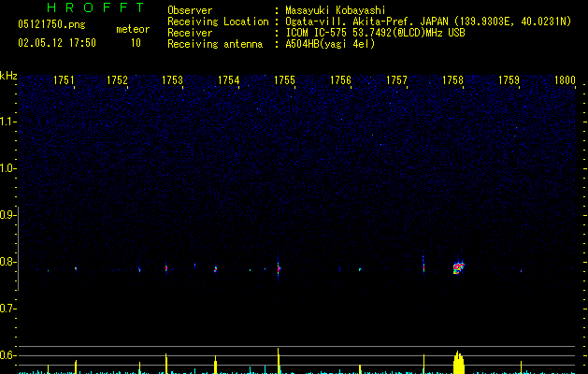588x374 pixels.
Task: Click the date stamp 02.05.12 17:50
Action: pos(57,43)
